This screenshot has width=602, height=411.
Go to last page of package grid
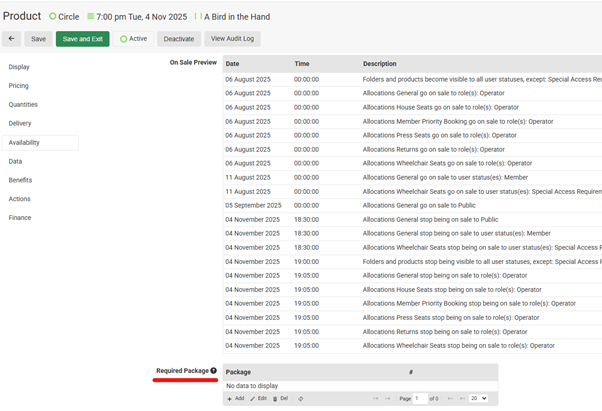[x=461, y=398]
